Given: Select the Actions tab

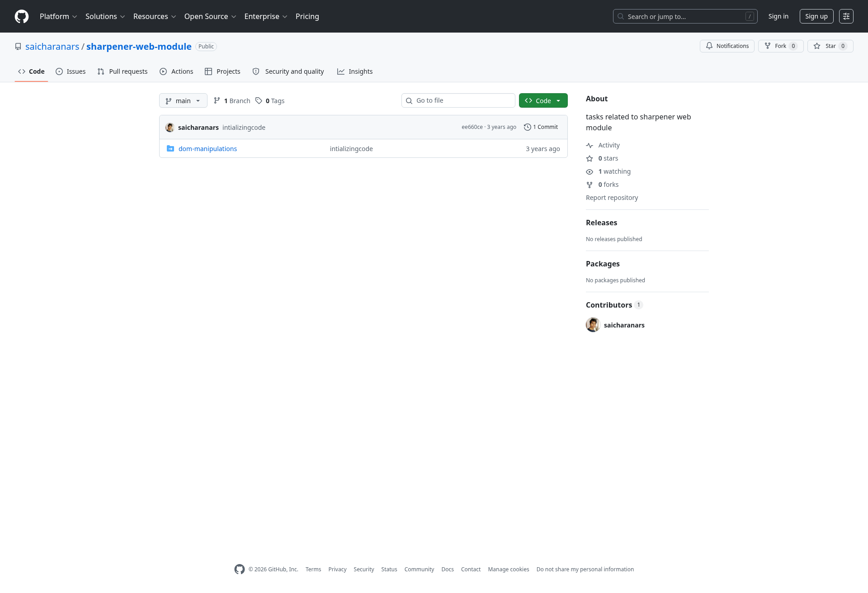Looking at the screenshot, I should [176, 71].
